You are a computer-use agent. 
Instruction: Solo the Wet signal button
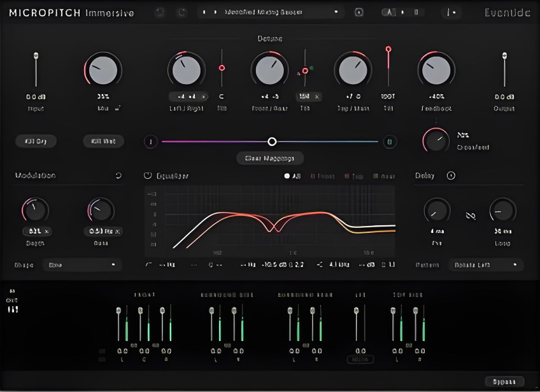pyautogui.click(x=103, y=141)
